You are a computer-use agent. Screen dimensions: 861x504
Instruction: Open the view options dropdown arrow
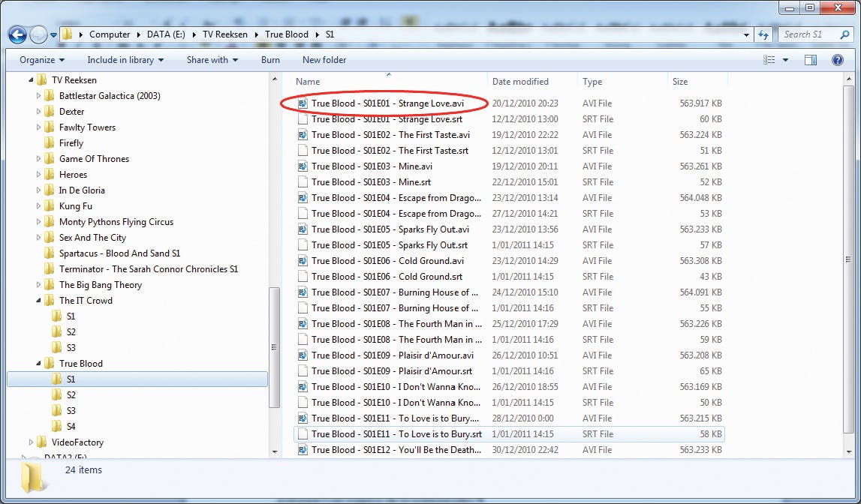pyautogui.click(x=785, y=60)
